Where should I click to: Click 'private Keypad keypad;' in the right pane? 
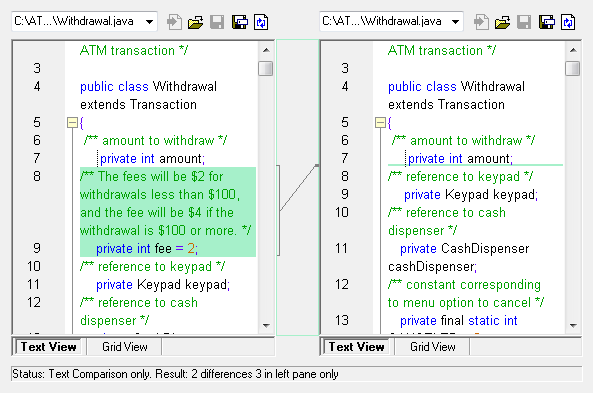(471, 194)
